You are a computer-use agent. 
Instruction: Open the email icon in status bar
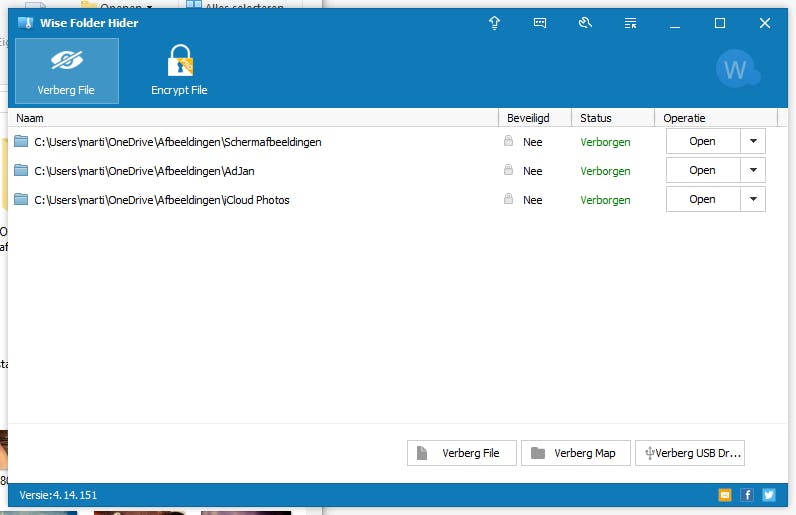[725, 495]
